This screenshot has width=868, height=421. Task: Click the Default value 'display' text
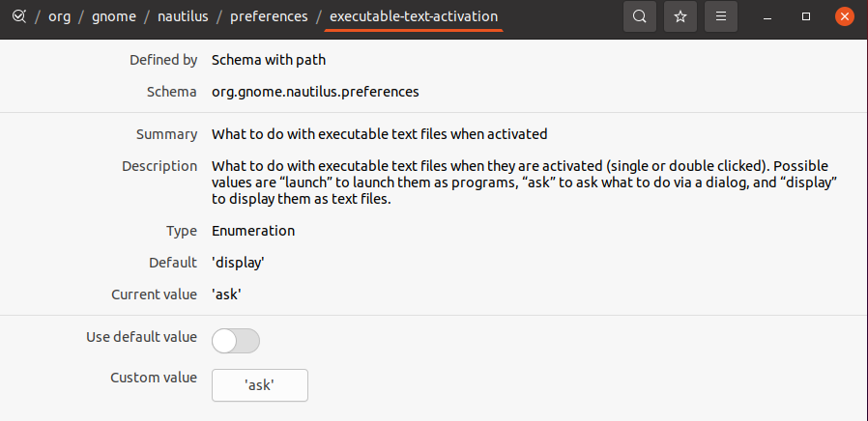point(238,263)
